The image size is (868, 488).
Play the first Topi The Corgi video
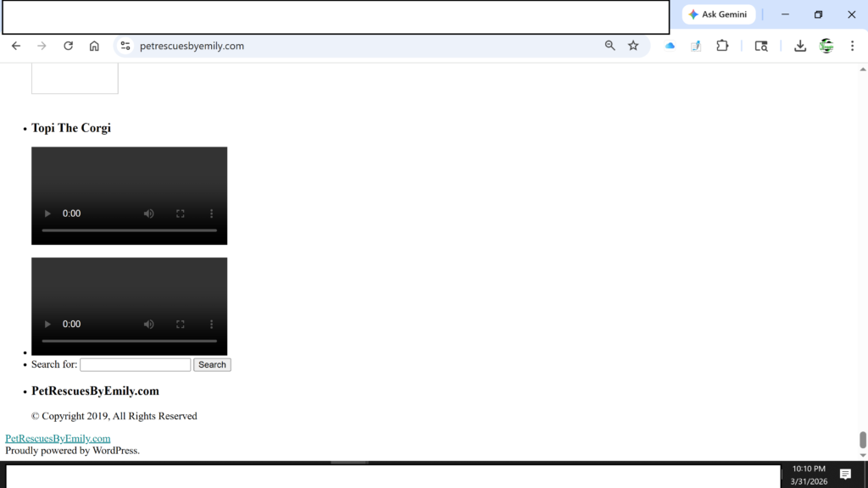(x=47, y=213)
